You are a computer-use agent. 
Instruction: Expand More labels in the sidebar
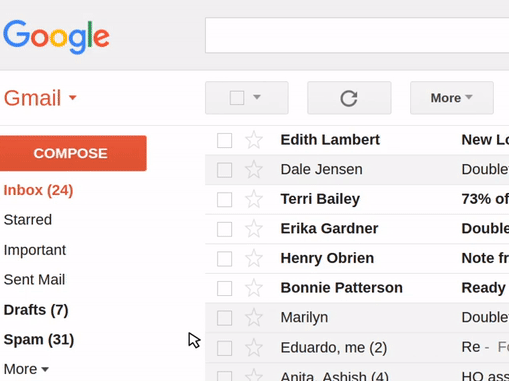[x=26, y=369]
